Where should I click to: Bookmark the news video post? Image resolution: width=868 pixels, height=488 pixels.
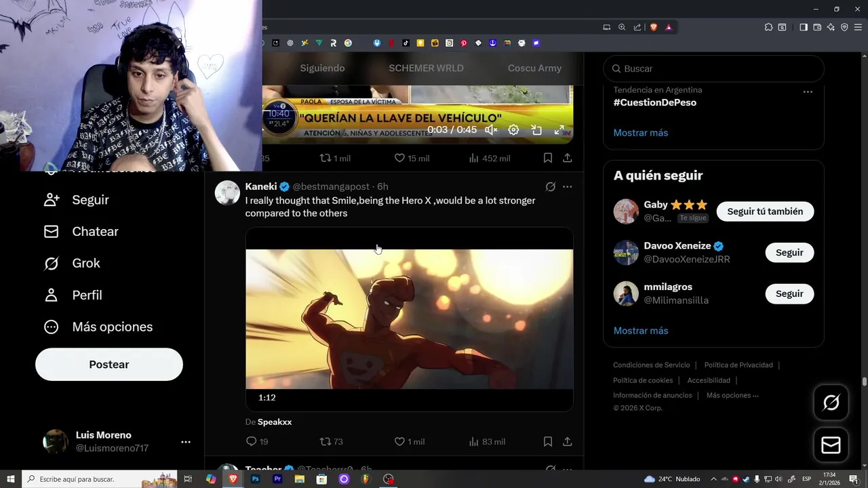click(547, 158)
